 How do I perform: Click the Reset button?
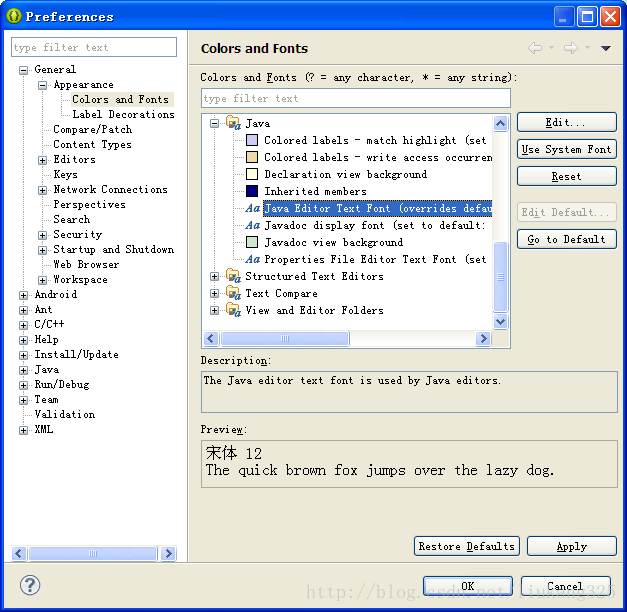point(567,176)
